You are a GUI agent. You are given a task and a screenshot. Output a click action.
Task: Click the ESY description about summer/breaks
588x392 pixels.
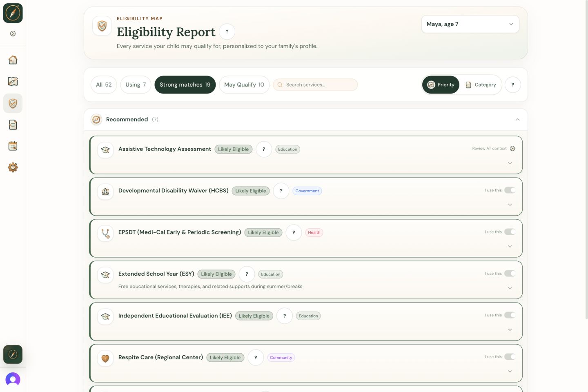210,286
